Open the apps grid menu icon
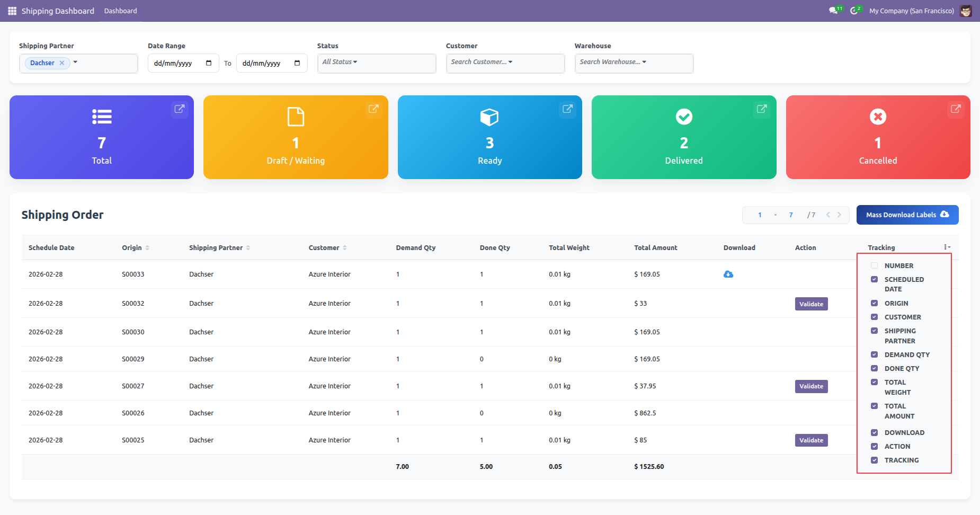 (x=12, y=11)
